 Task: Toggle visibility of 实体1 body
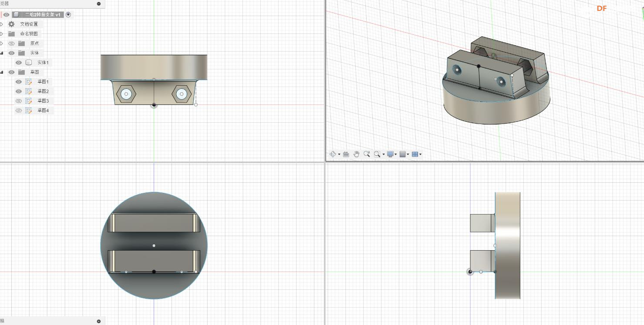(x=19, y=63)
